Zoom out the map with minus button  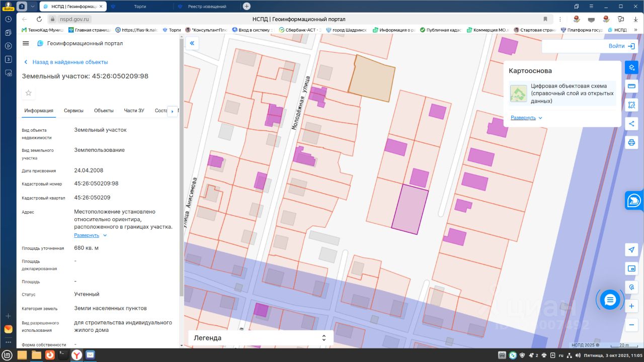click(631, 325)
